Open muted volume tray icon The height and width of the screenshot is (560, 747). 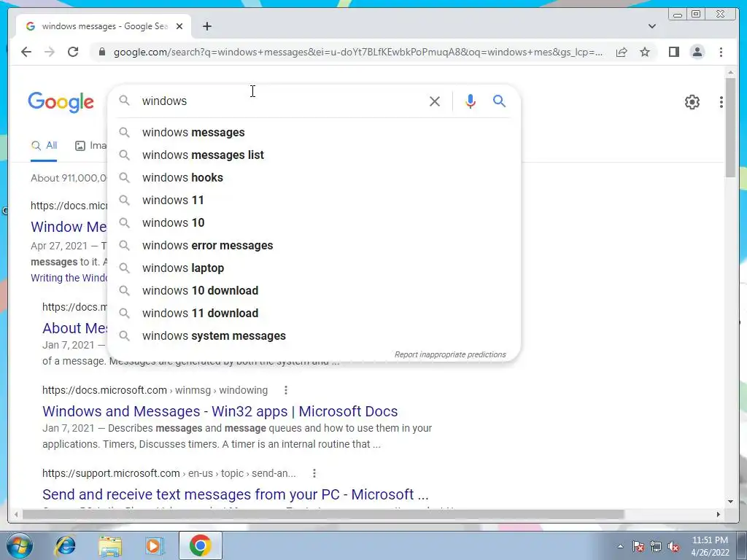(x=673, y=547)
